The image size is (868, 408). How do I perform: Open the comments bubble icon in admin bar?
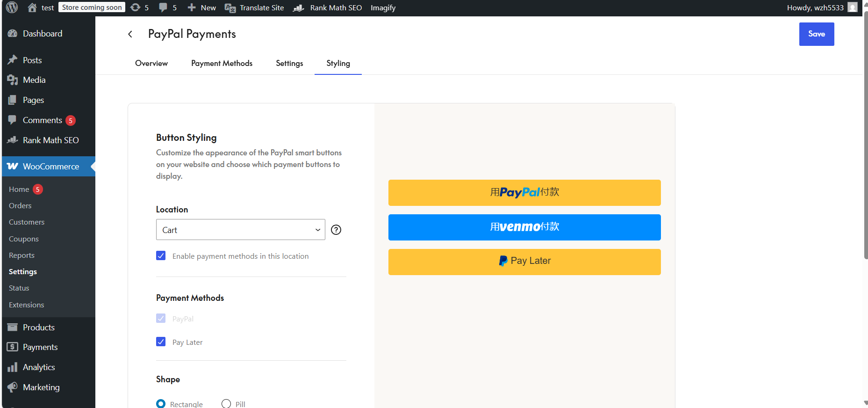[x=163, y=7]
